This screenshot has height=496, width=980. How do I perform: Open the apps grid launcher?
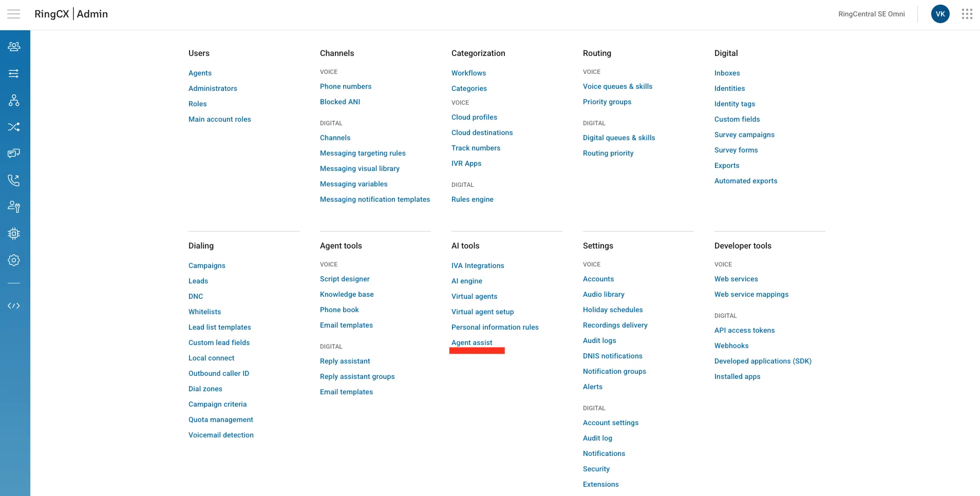967,14
